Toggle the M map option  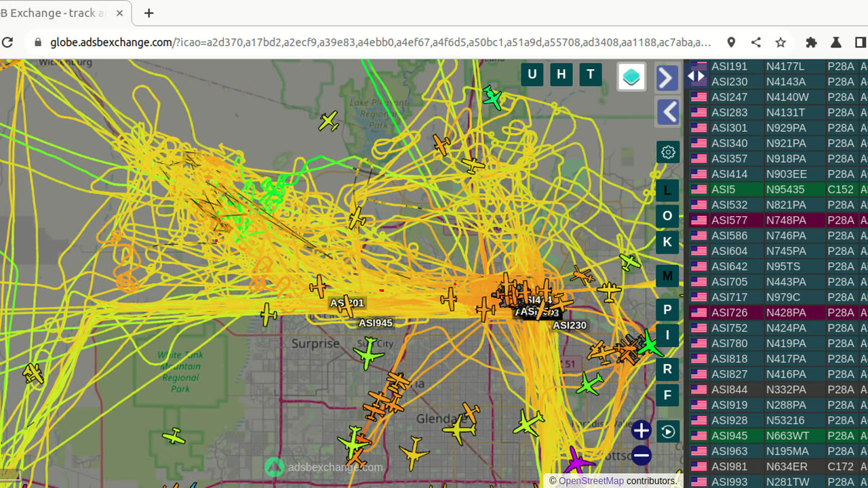[x=667, y=276]
